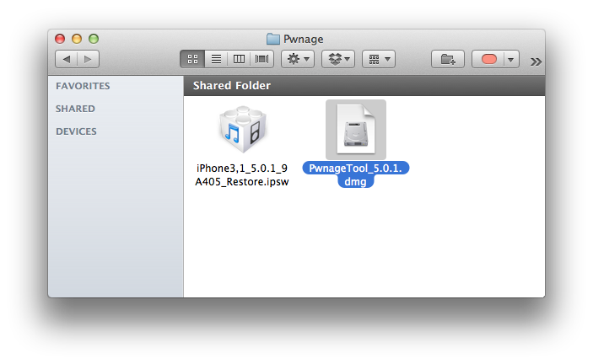Click the FAVORITES sidebar heading
The width and height of the screenshot is (593, 364).
pyautogui.click(x=83, y=86)
